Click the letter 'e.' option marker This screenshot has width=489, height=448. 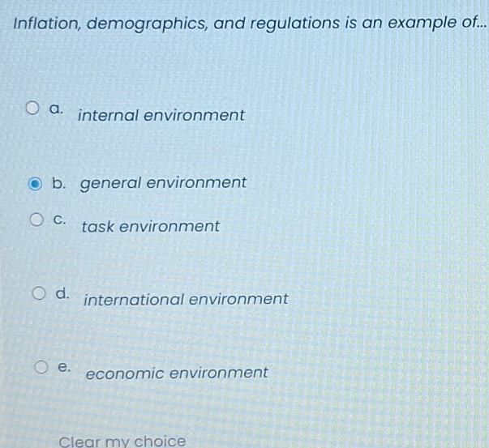[x=64, y=367]
